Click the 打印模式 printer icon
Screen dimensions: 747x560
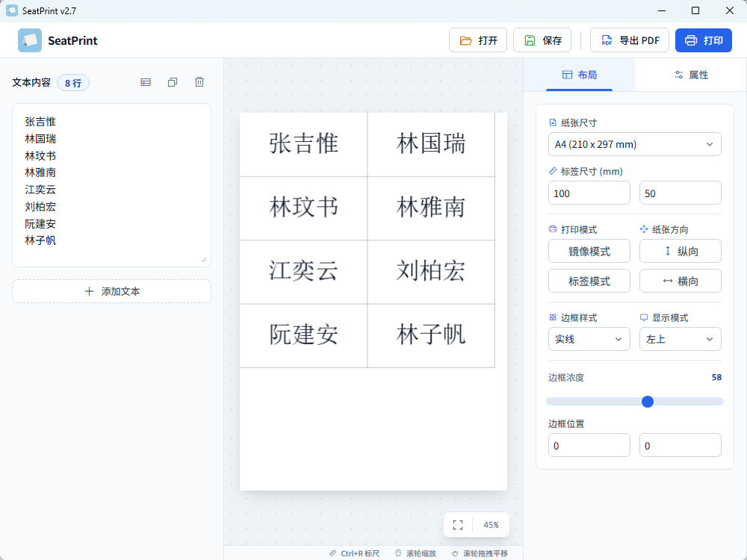click(x=553, y=229)
